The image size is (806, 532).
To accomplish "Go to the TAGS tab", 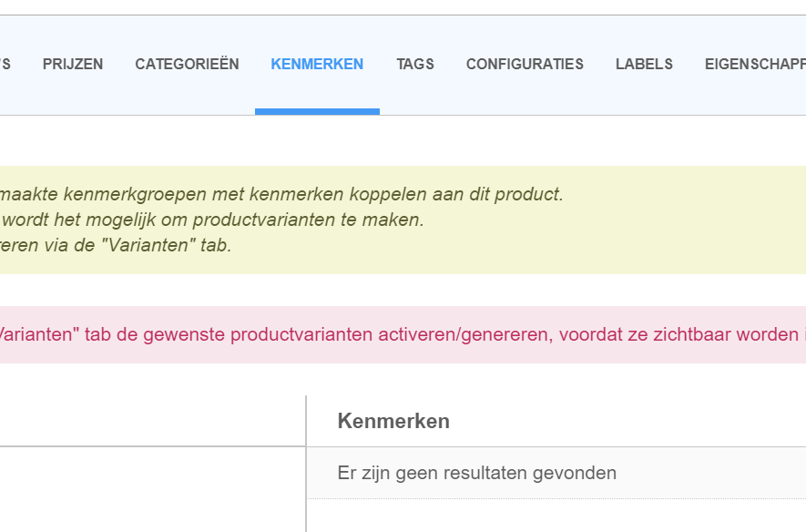I will pos(415,64).
